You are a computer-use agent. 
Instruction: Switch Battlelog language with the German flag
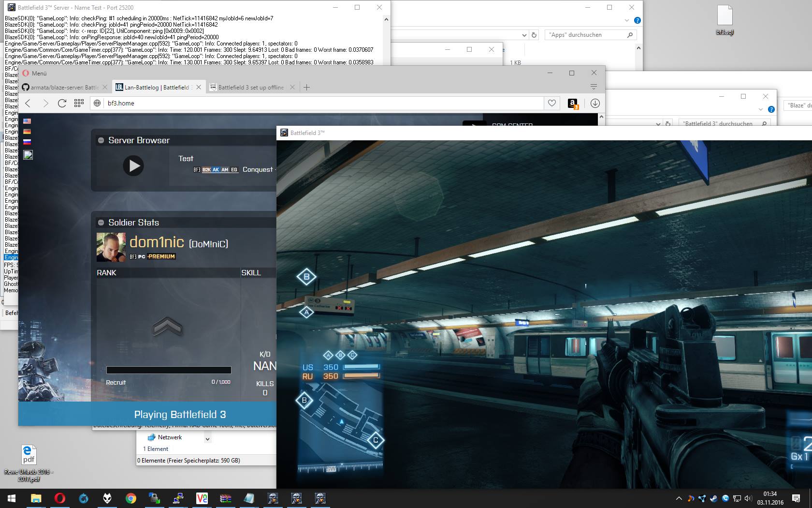tap(27, 132)
